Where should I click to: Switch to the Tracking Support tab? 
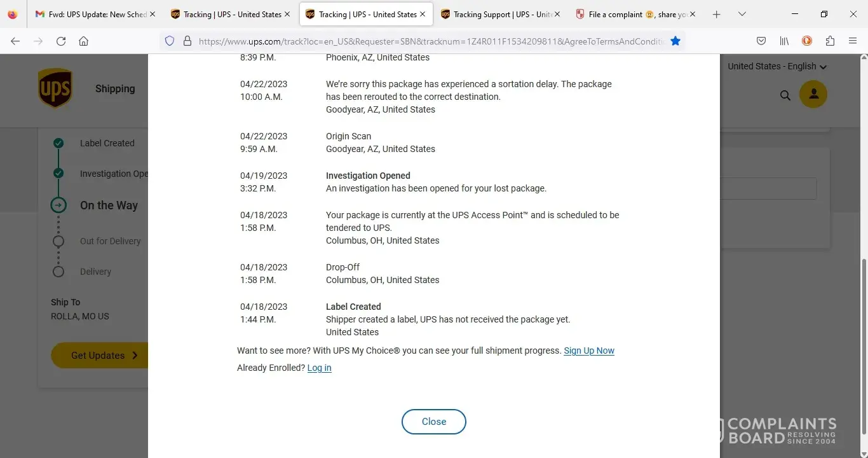tap(496, 14)
